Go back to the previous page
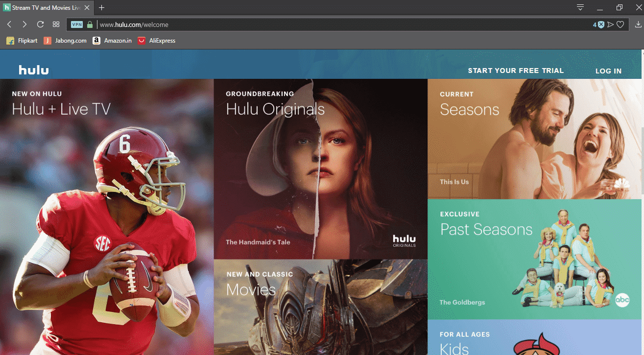Image resolution: width=644 pixels, height=355 pixels. pyautogui.click(x=9, y=24)
